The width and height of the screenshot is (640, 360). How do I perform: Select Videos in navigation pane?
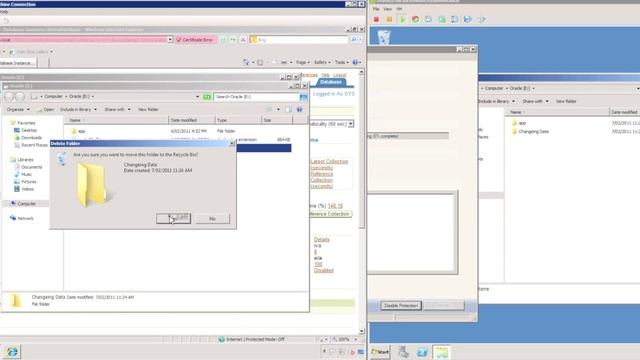tap(27, 189)
